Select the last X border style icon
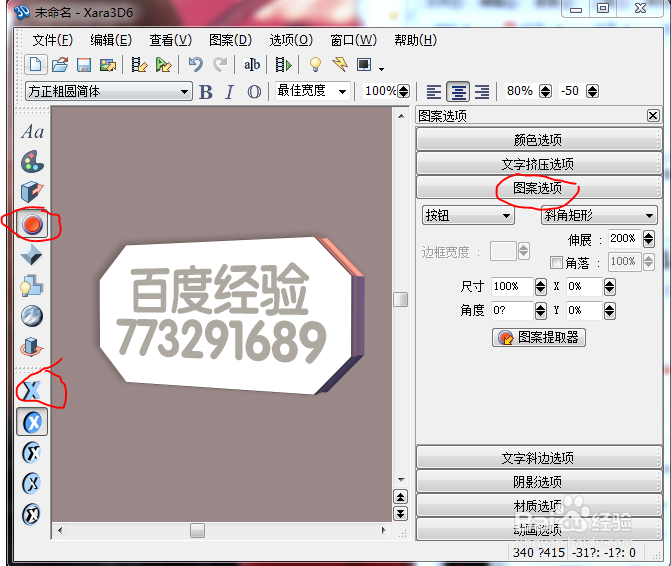Image resolution: width=671 pixels, height=566 pixels. pyautogui.click(x=32, y=514)
